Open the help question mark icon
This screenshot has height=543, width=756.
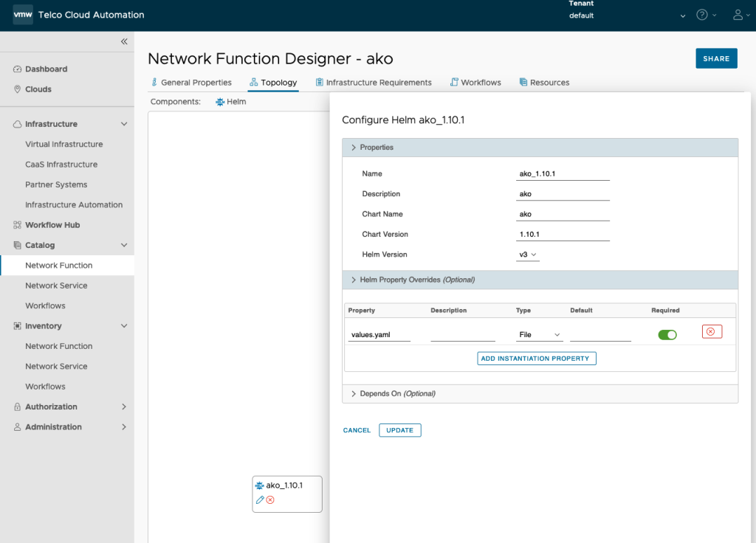702,15
